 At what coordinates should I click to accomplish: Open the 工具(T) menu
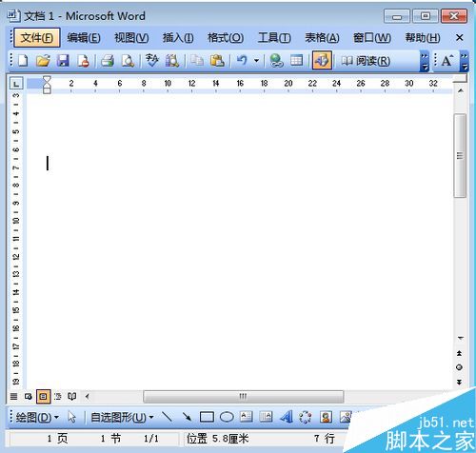point(274,38)
